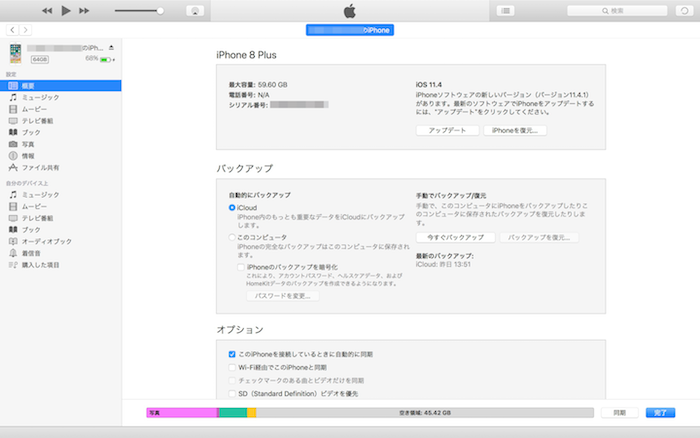Toggle auto-sync when iPhone connected checkbox
The width and height of the screenshot is (700, 438).
point(232,354)
